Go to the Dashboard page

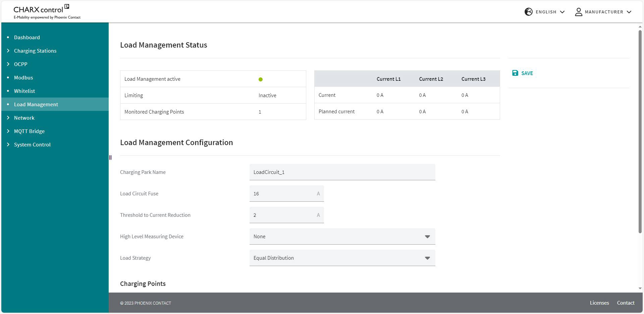(x=27, y=37)
